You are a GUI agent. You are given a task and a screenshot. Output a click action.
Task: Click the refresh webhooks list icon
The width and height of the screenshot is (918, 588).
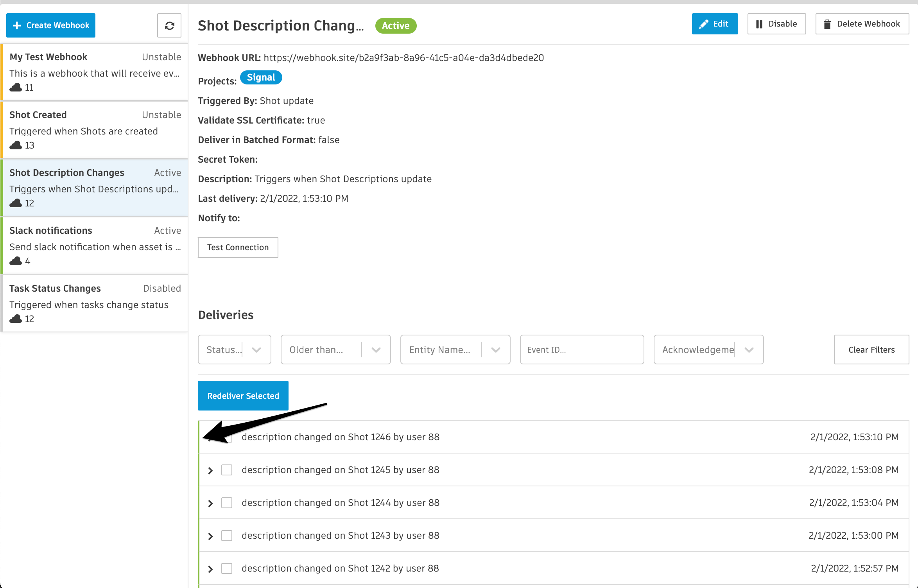coord(169,26)
